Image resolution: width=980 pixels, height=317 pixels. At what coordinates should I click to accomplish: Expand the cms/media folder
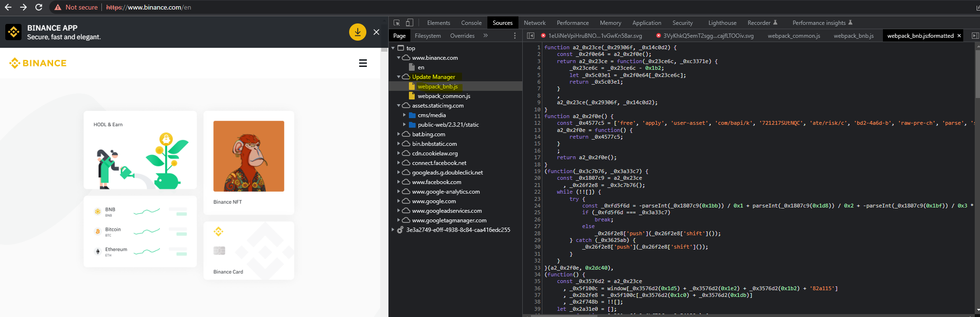[x=404, y=115]
